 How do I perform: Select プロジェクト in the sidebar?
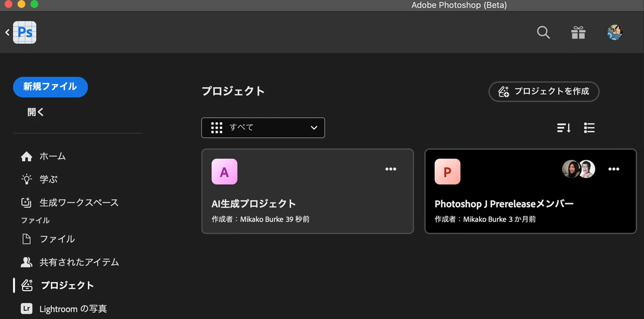coord(58,285)
